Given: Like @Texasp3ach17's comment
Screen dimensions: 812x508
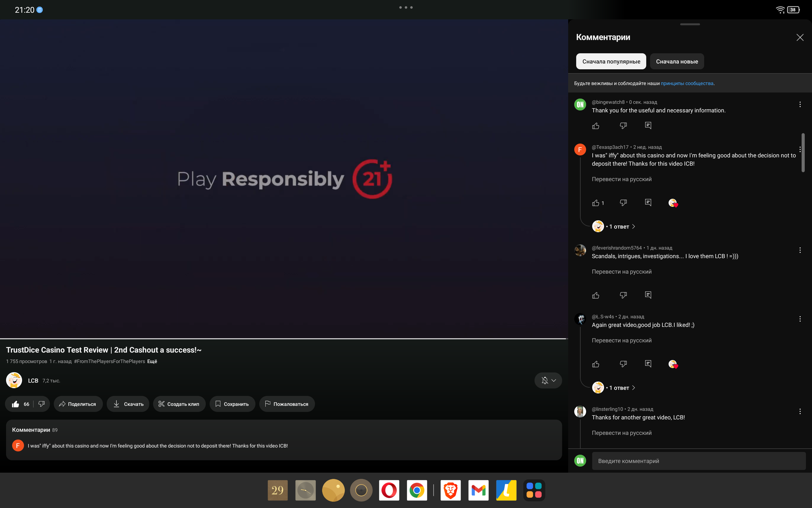Looking at the screenshot, I should click(x=595, y=203).
